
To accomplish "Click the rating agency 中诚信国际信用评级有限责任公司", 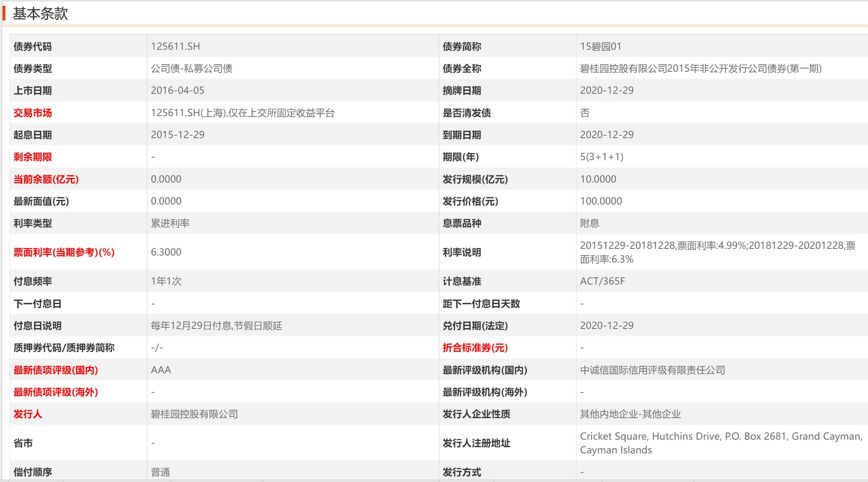I will pos(652,370).
